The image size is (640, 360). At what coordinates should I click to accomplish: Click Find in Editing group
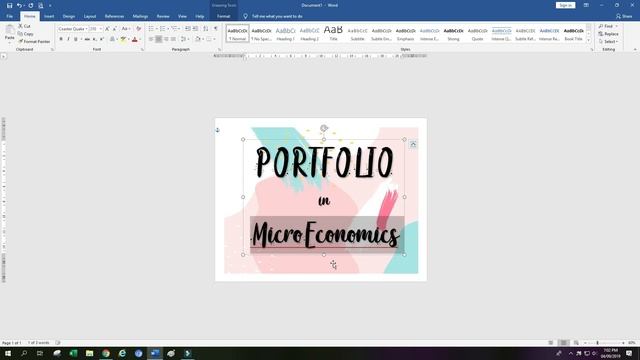click(608, 26)
